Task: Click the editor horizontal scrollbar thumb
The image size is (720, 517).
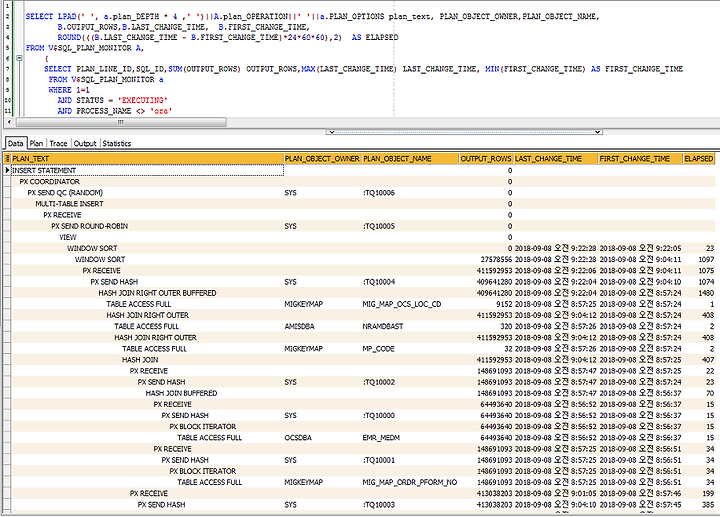Action: tap(121, 122)
